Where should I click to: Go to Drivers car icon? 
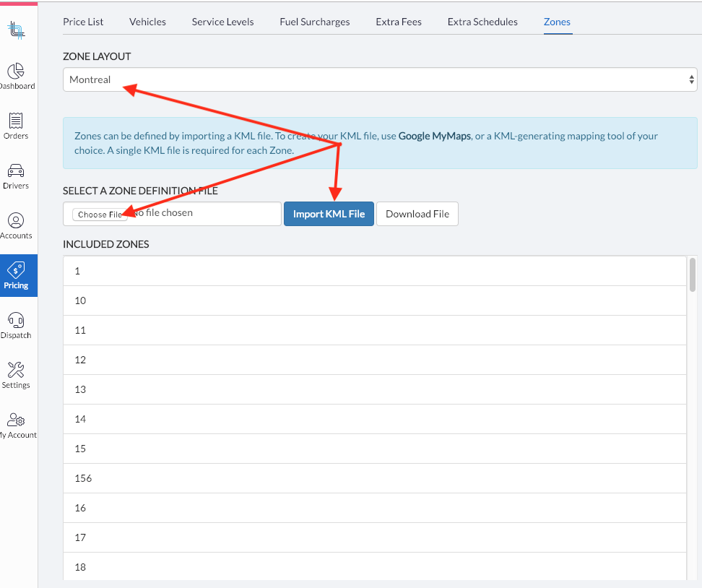pos(16,170)
